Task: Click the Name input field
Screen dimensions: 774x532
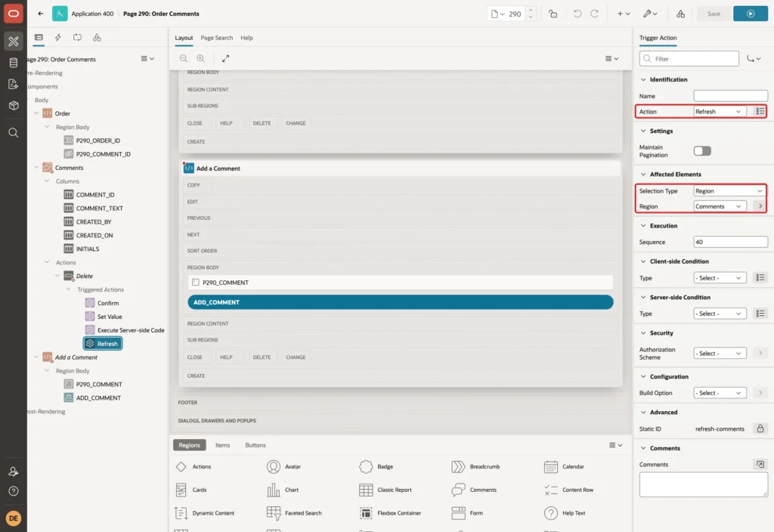Action: 731,96
